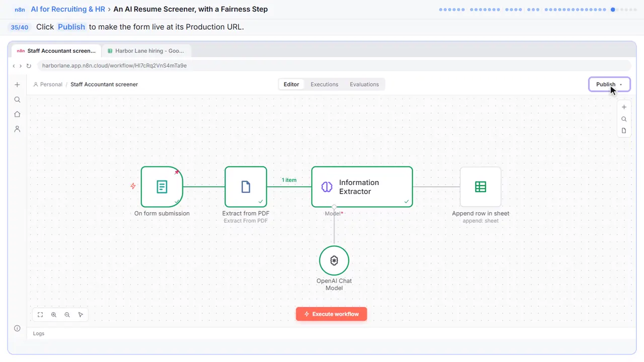
Task: Open the AI for Recruiting & HR link
Action: pyautogui.click(x=68, y=9)
